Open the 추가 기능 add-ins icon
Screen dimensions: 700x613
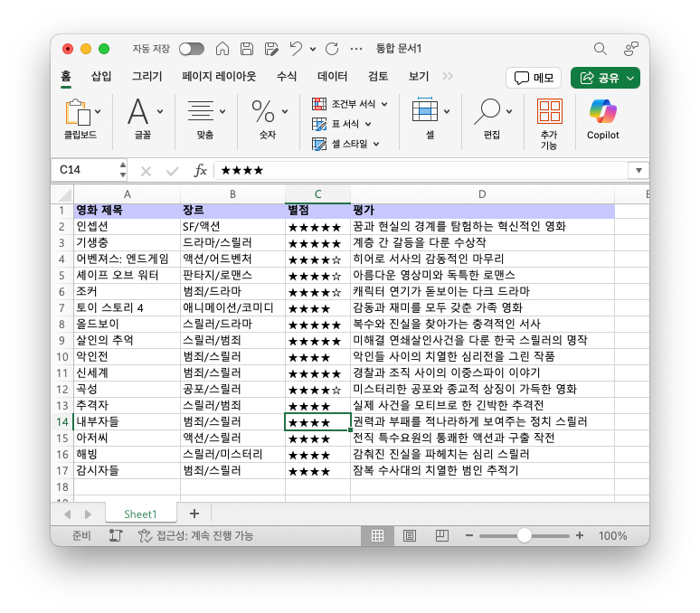549,117
